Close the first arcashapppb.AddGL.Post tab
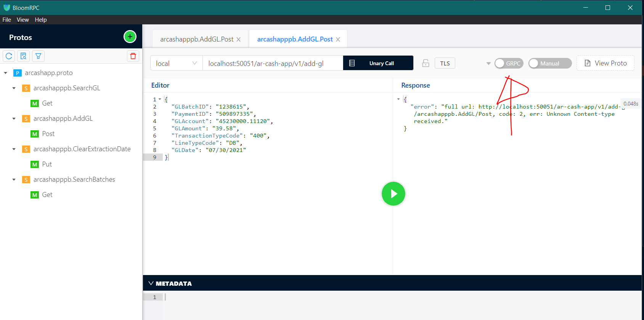 [238, 39]
